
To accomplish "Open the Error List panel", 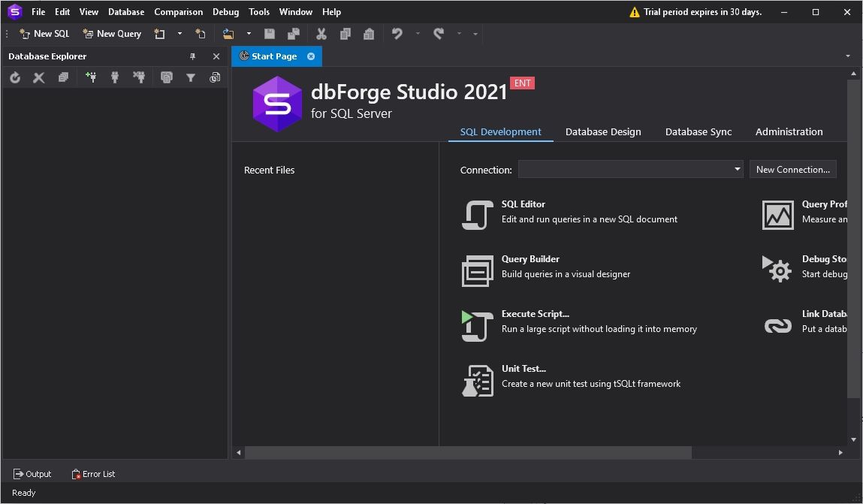I will point(93,474).
